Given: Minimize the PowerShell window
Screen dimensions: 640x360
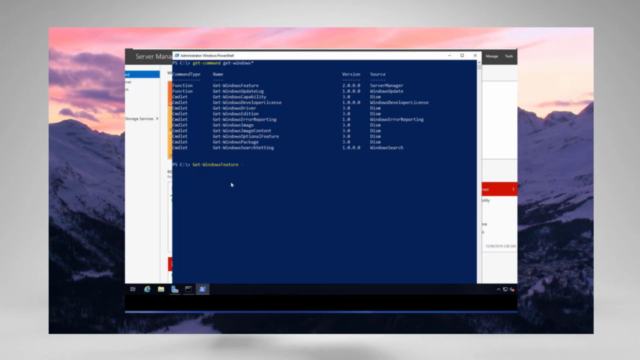Looking at the screenshot, I should pos(449,56).
